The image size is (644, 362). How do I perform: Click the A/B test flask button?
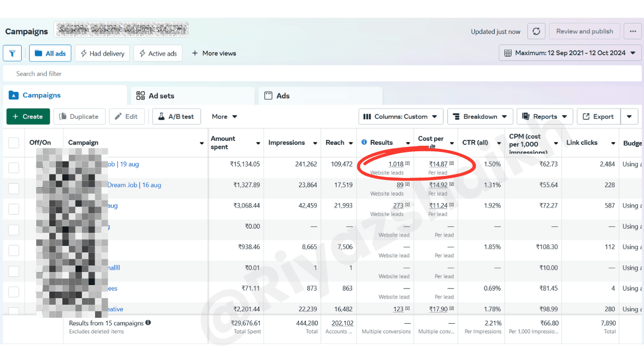tap(176, 117)
